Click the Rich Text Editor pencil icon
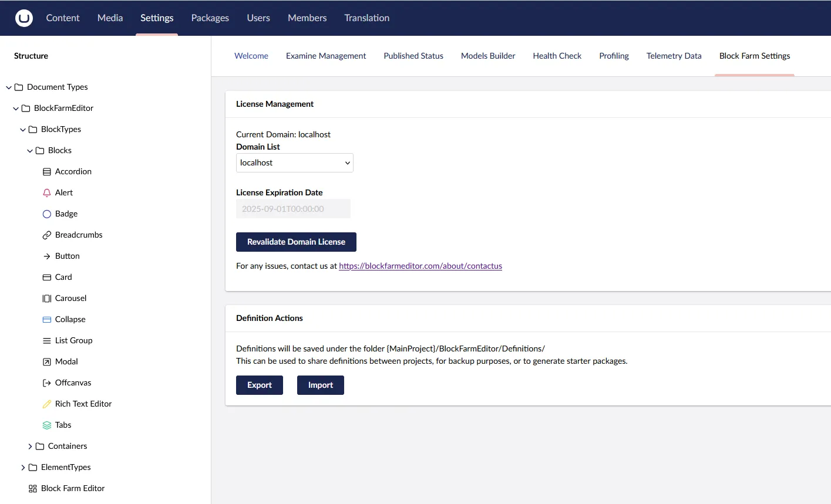The width and height of the screenshot is (831, 504). 47,404
